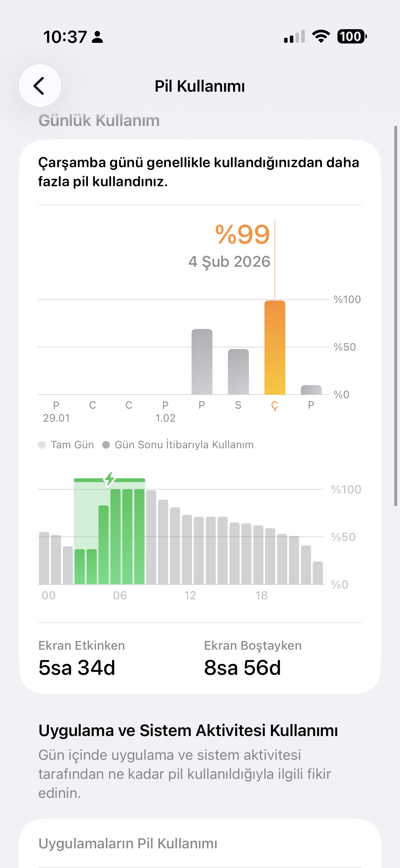Select the orange Çarşamba bar in daily chart
400x868 pixels.
click(x=275, y=348)
